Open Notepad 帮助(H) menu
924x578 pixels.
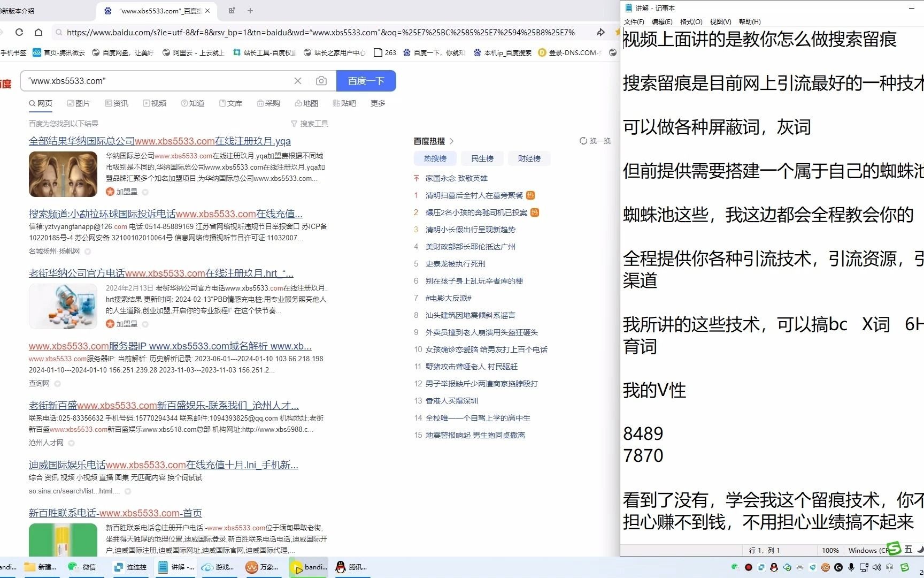pos(750,22)
